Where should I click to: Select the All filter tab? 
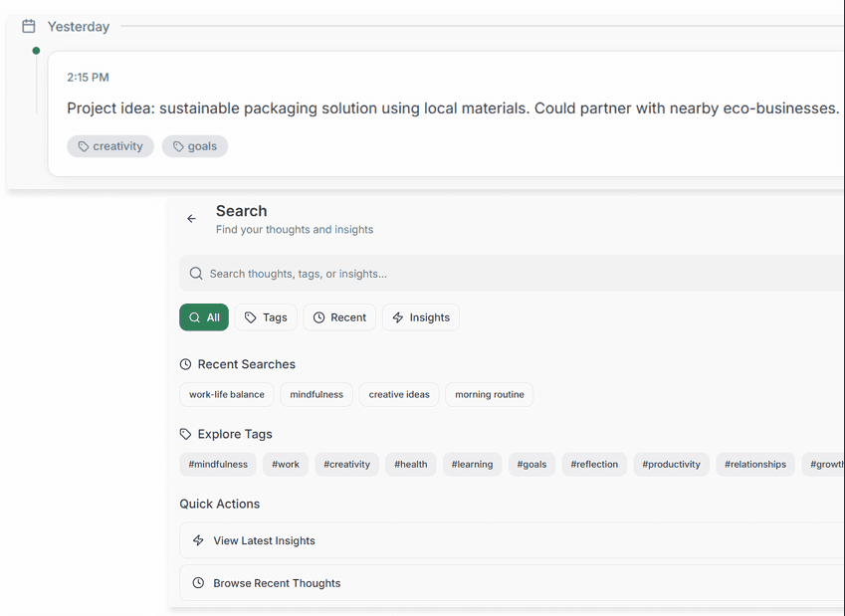click(x=204, y=317)
